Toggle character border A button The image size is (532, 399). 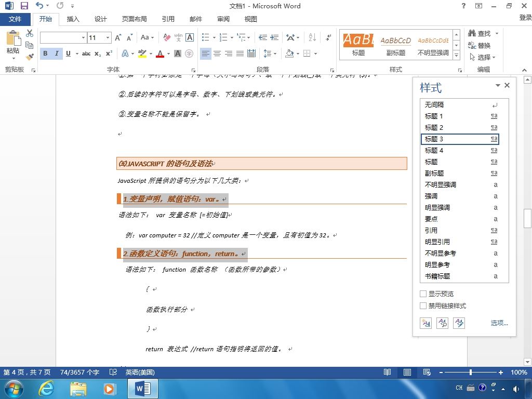(x=190, y=37)
